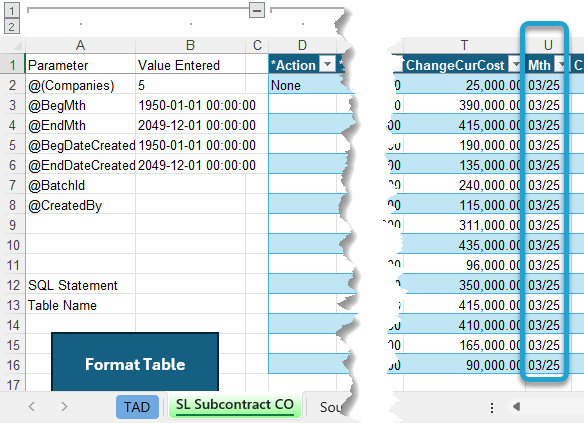Click the SQL Statement cell

coord(80,285)
